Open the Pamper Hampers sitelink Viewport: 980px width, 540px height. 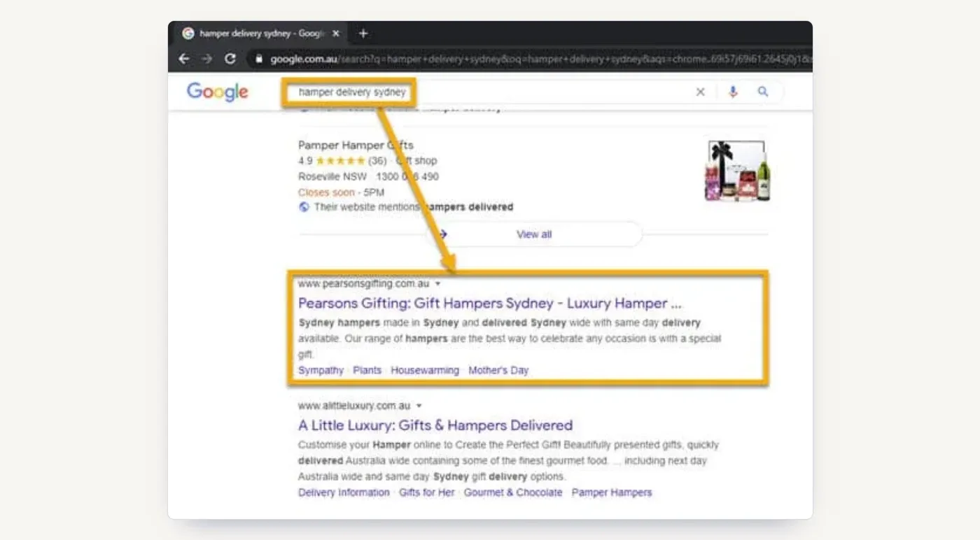pos(612,492)
